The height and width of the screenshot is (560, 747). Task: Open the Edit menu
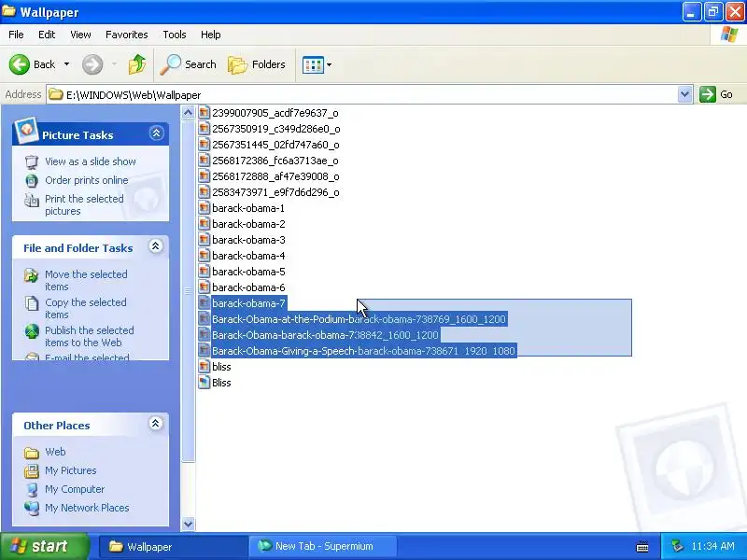tap(47, 35)
